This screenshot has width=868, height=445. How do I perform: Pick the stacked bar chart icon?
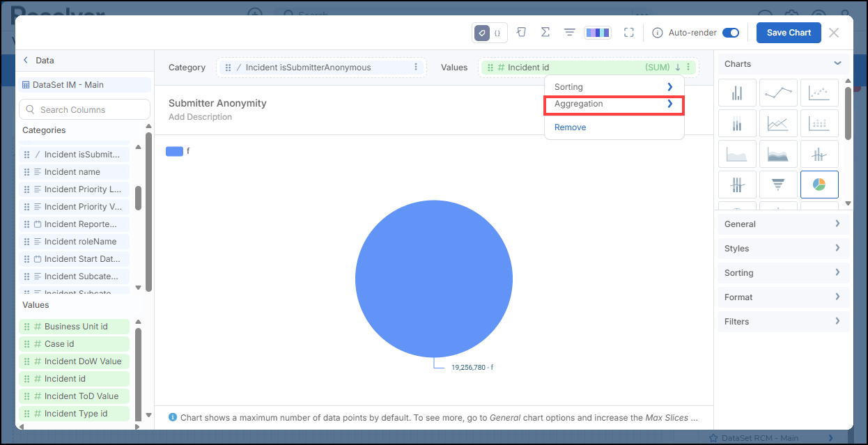(x=736, y=124)
